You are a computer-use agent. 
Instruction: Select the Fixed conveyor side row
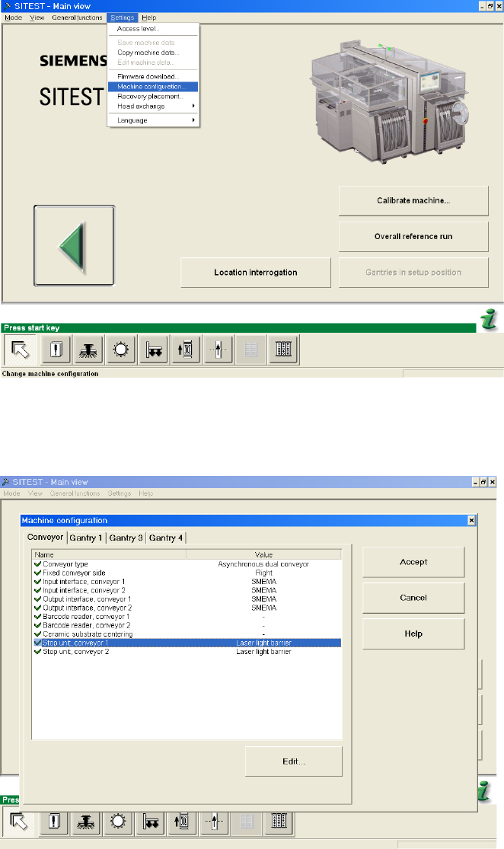[187, 573]
